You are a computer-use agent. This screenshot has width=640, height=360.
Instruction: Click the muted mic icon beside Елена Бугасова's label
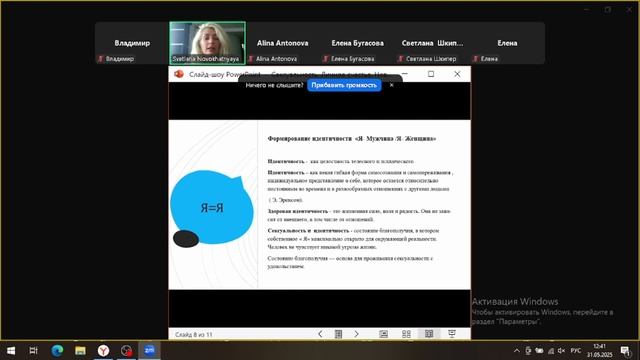point(326,59)
